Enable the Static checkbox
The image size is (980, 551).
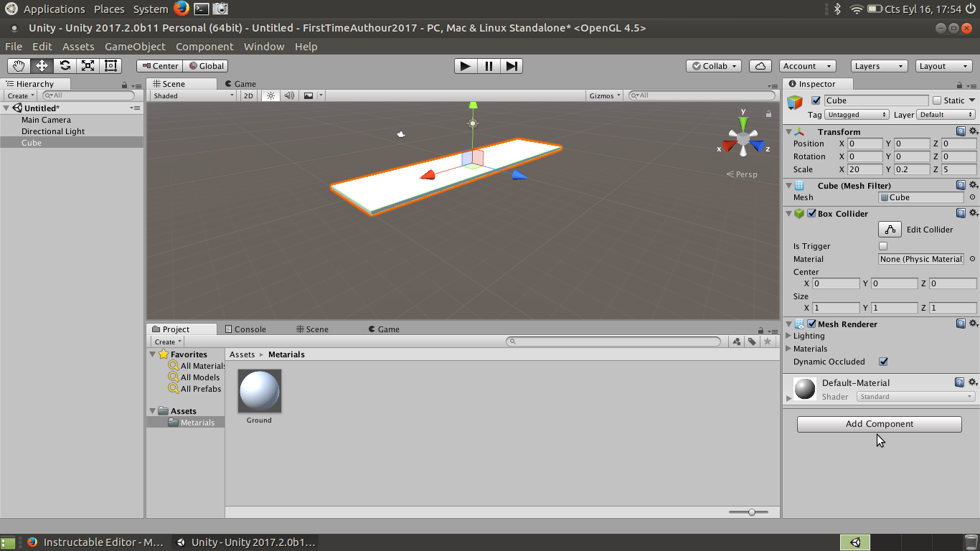(936, 100)
